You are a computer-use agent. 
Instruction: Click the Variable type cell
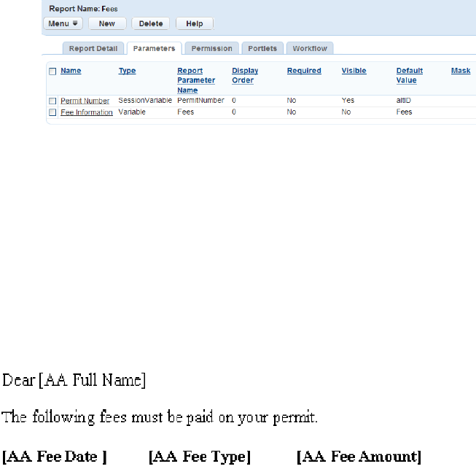pyautogui.click(x=132, y=112)
